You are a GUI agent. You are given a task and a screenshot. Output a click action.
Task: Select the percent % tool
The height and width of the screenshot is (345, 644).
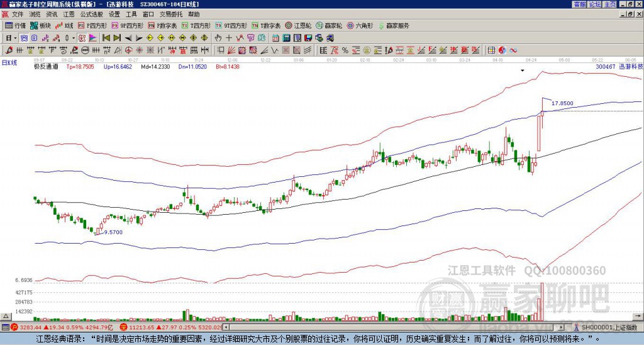[x=345, y=50]
